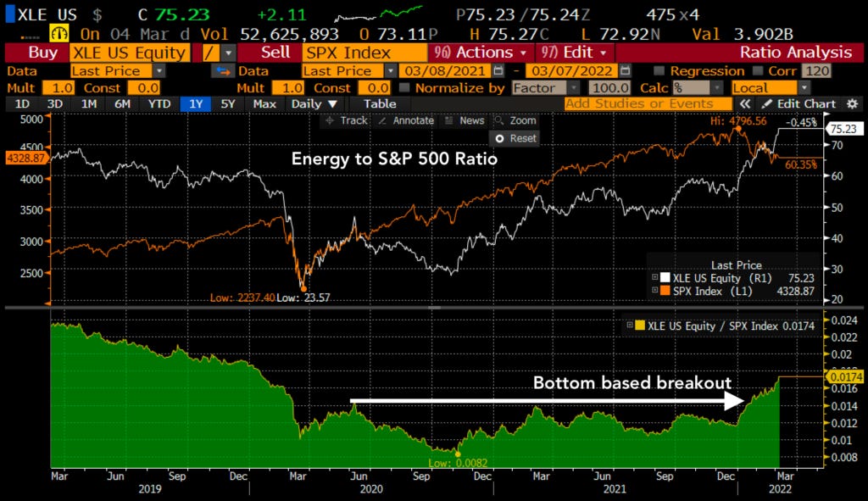
Task: Open the Daily periodicity dropdown
Action: click(x=314, y=103)
